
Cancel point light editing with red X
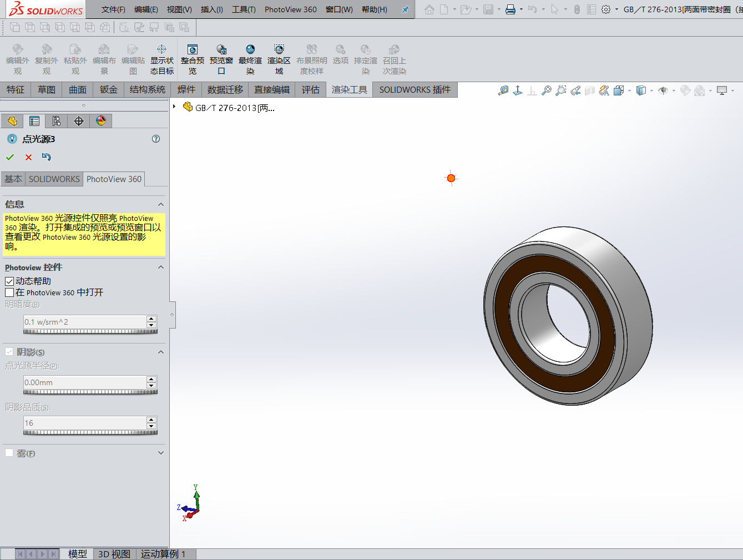pos(28,157)
